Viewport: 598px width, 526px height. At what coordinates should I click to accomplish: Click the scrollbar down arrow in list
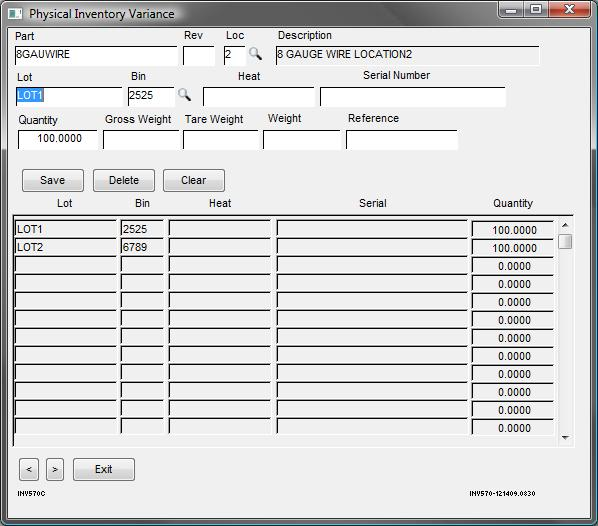[x=565, y=438]
